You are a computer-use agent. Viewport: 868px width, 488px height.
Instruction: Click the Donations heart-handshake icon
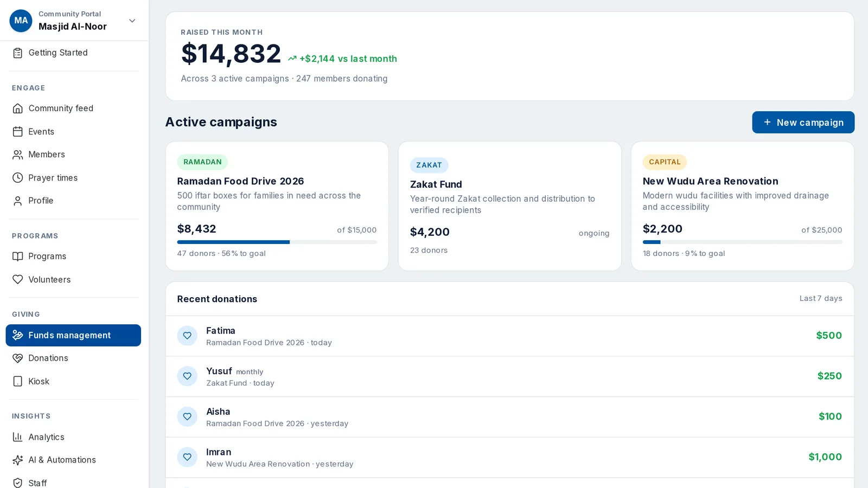coord(18,358)
